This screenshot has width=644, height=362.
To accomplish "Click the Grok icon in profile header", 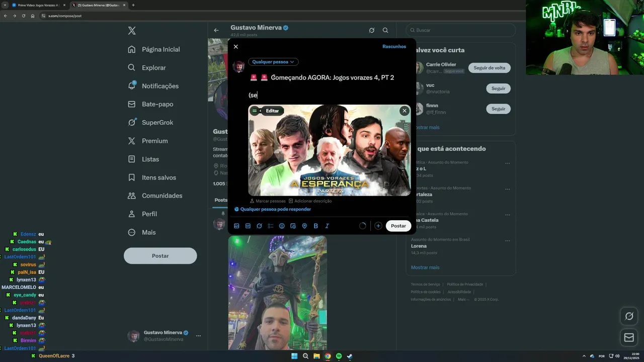I will click(371, 30).
